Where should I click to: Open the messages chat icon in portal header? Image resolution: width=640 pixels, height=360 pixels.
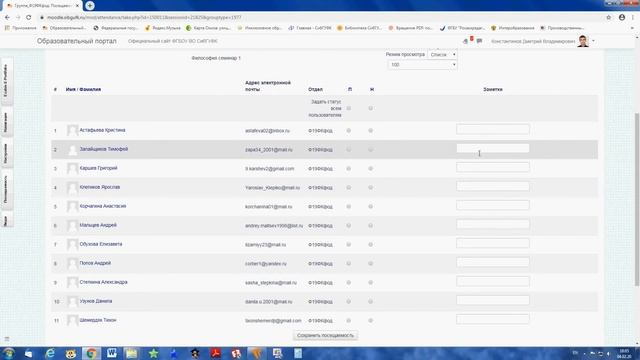point(479,41)
